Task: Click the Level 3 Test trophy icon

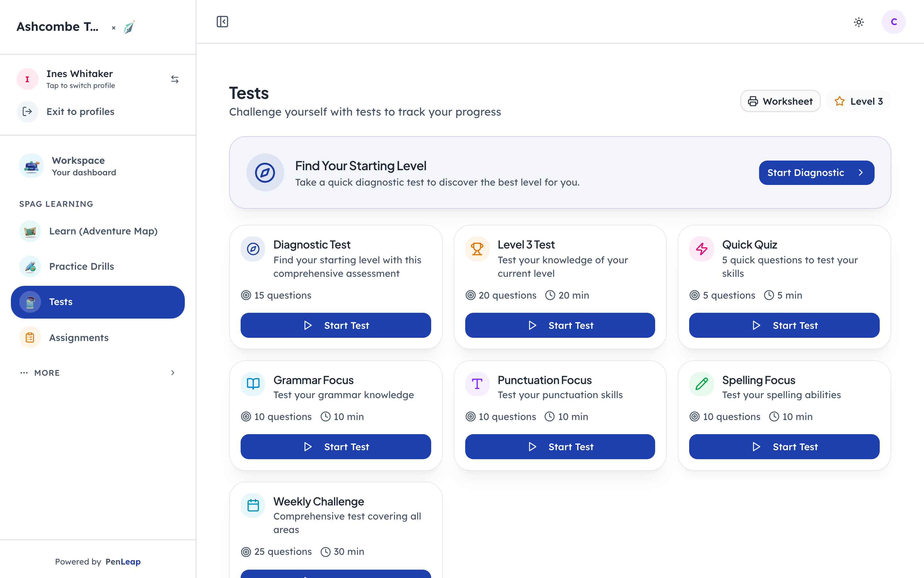Action: pyautogui.click(x=477, y=249)
